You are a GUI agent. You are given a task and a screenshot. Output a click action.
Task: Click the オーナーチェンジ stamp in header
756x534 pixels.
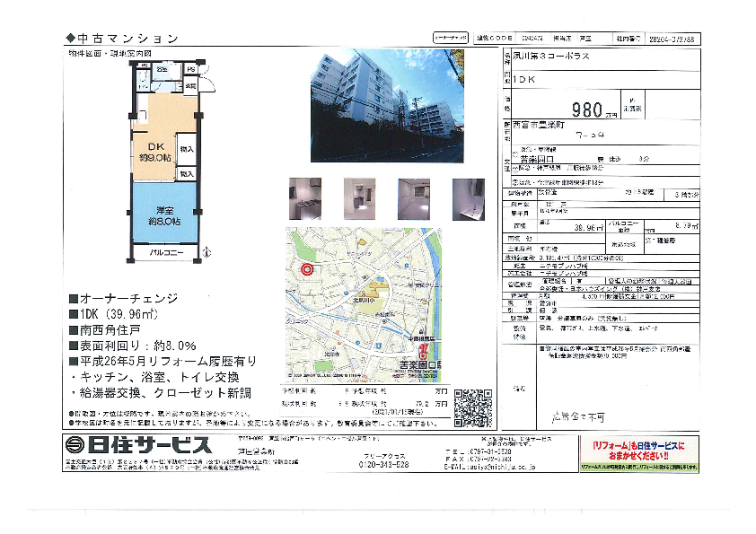pyautogui.click(x=450, y=39)
